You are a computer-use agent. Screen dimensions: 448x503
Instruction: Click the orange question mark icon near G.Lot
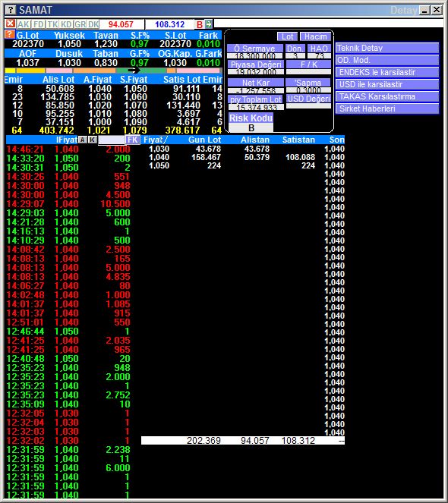[10, 34]
